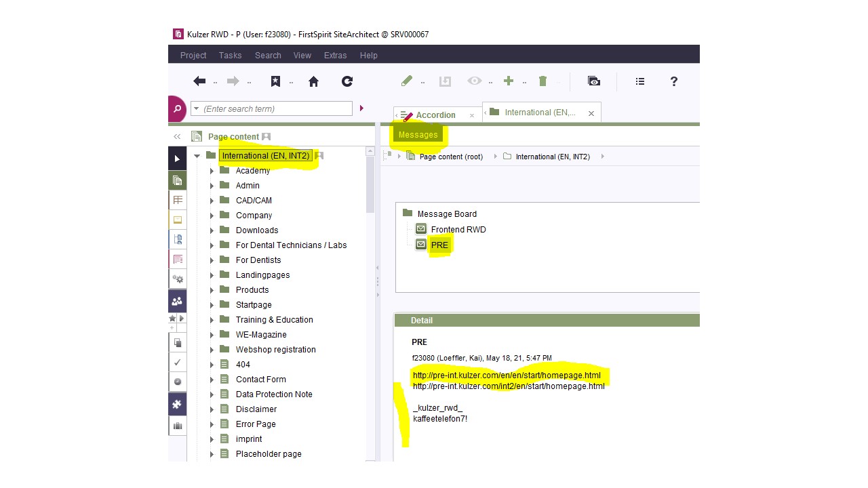Toggle the preview eye icon
This screenshot has width=868, height=488.
[475, 81]
